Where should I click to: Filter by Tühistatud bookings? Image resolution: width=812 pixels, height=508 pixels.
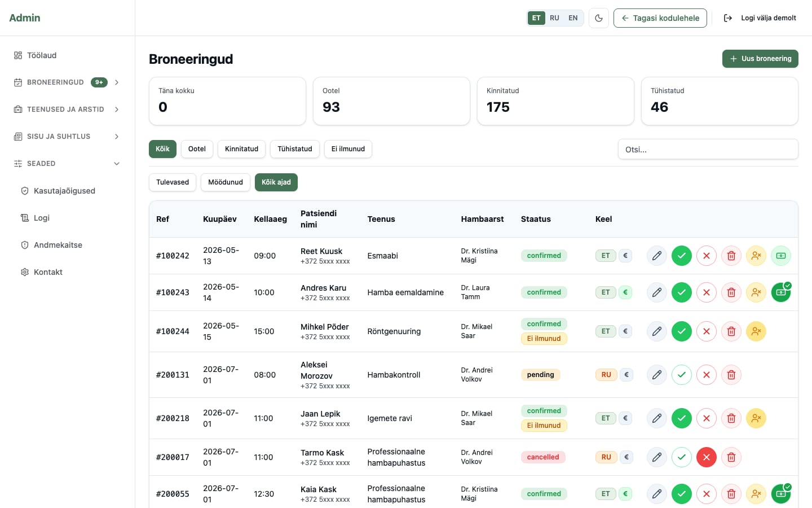(295, 149)
